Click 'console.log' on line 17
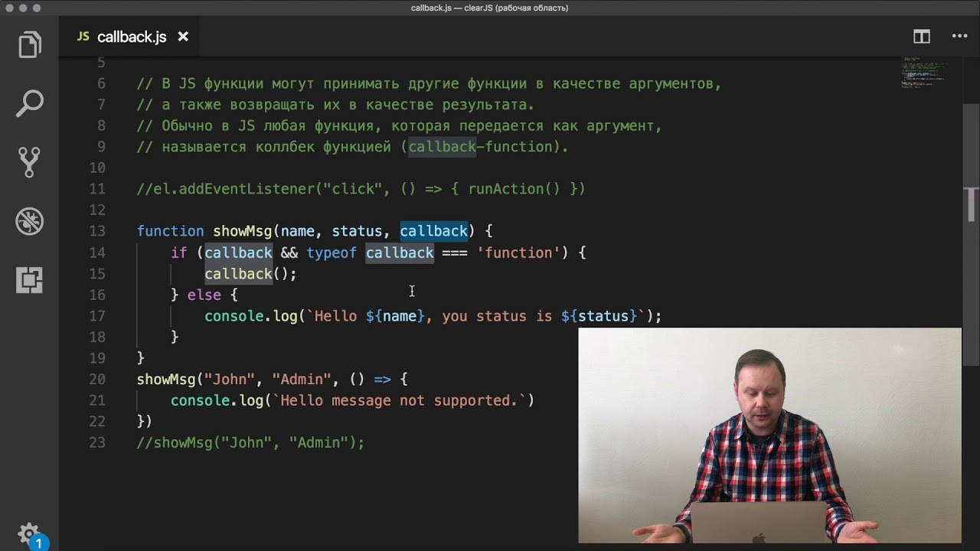 [250, 316]
